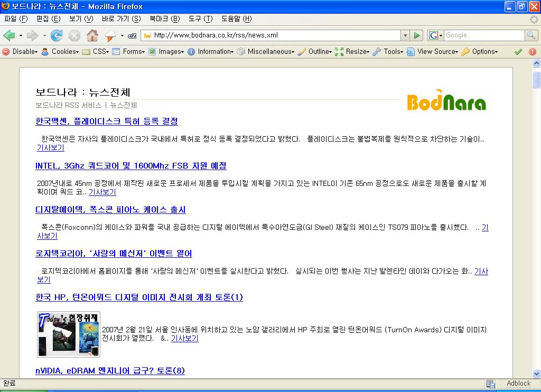
Task: Click the scrollbar up arrow
Action: [x=536, y=63]
